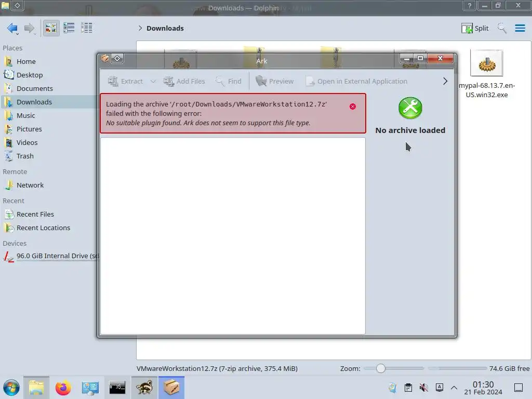Open Dolphin from the taskbar
532x399 pixels.
tap(36, 388)
